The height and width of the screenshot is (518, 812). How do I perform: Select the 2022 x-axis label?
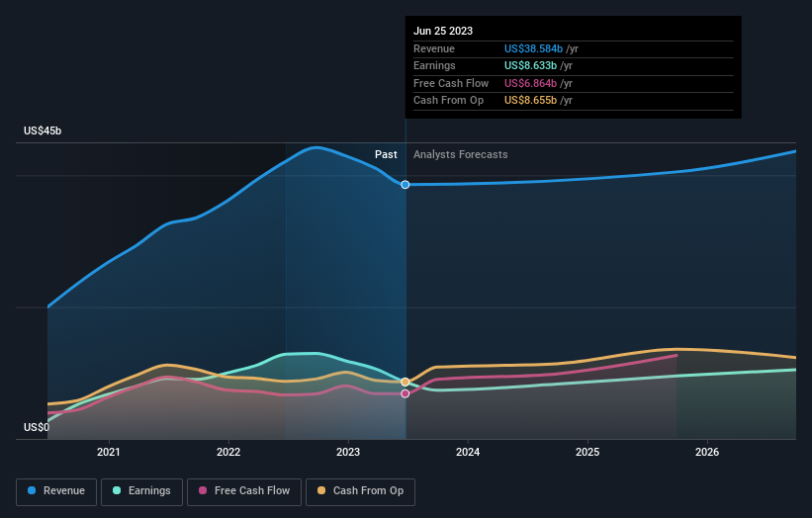(x=228, y=453)
